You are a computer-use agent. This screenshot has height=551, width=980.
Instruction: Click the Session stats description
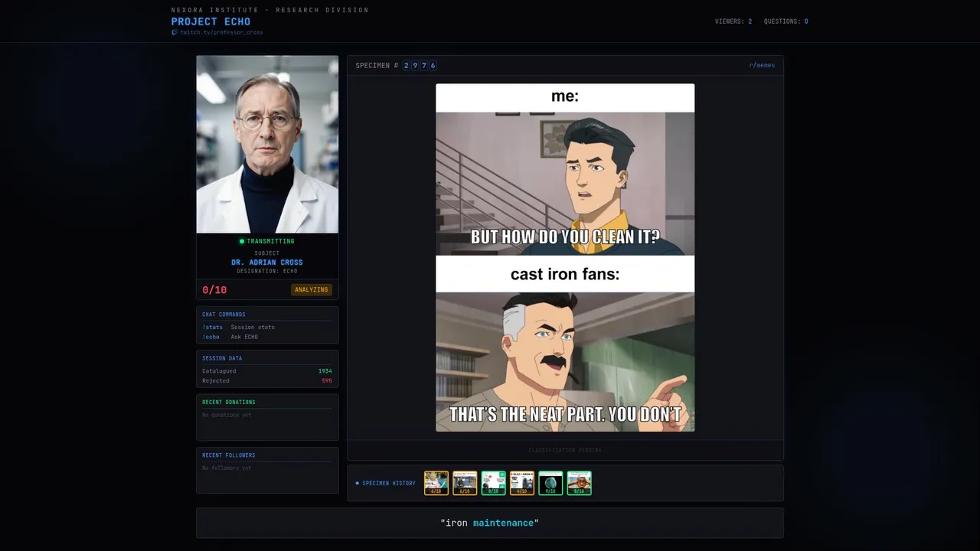(253, 327)
